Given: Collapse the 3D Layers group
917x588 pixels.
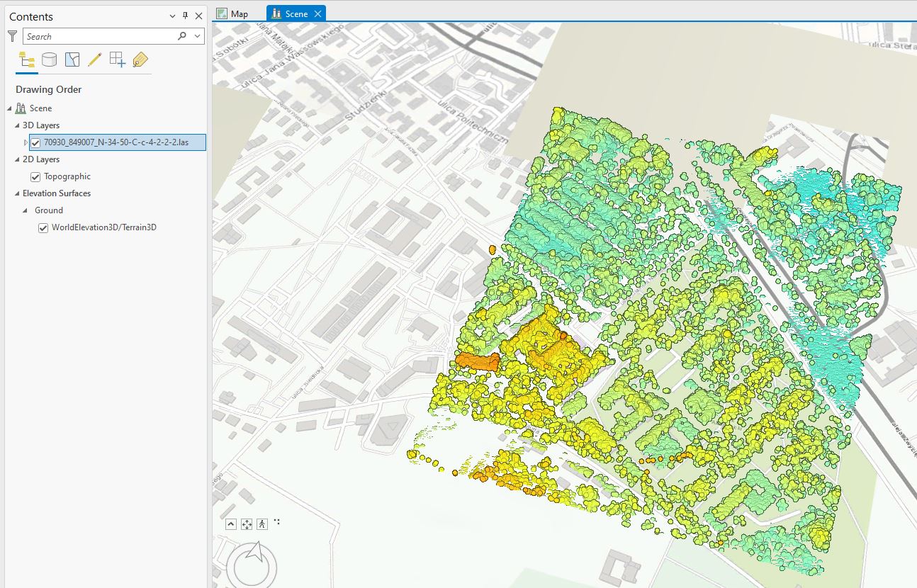Looking at the screenshot, I should click(18, 125).
